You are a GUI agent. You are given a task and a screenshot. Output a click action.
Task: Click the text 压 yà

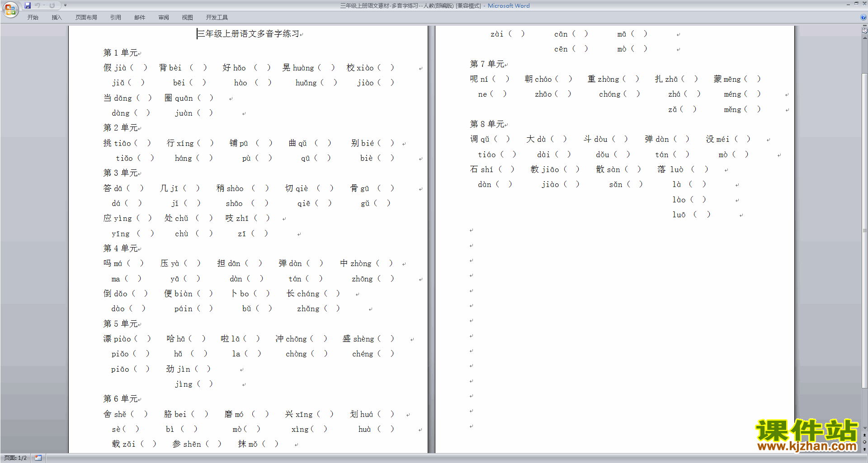pyautogui.click(x=170, y=263)
